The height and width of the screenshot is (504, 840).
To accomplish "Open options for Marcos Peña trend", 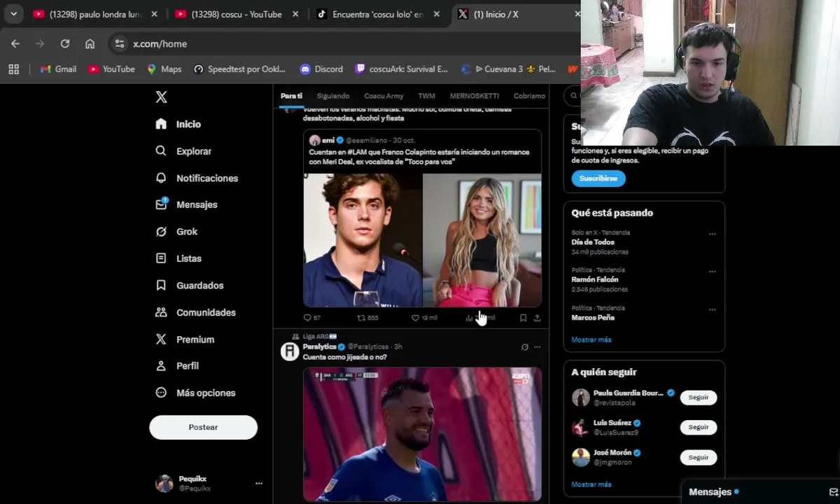I will tap(712, 309).
